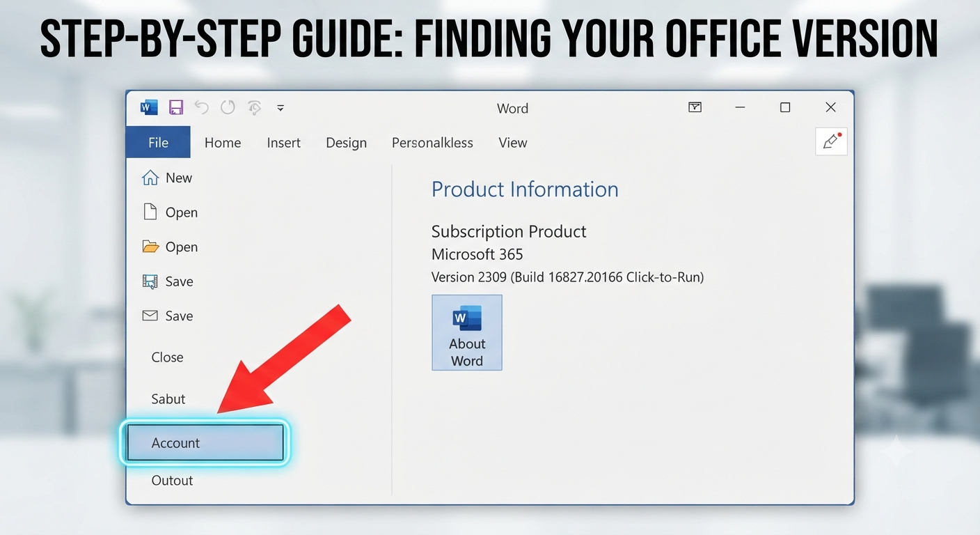Open the Design tab

coord(346,143)
